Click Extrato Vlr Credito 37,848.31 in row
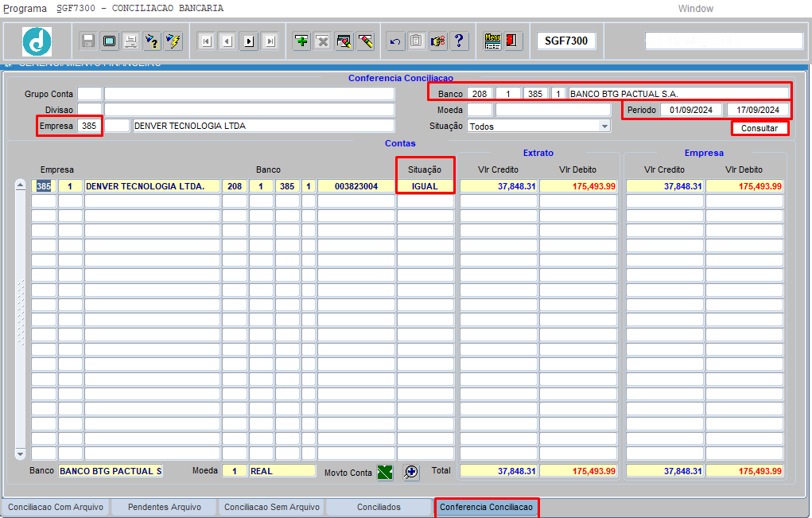 [x=499, y=186]
